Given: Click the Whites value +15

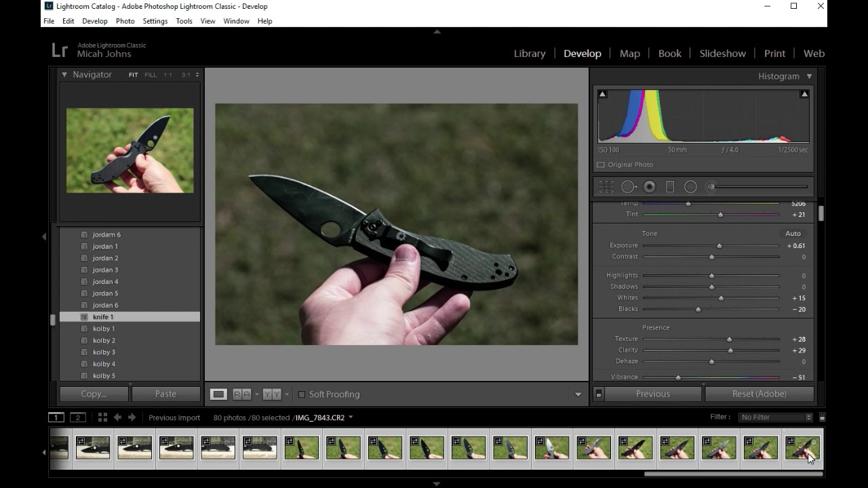Looking at the screenshot, I should [x=798, y=298].
